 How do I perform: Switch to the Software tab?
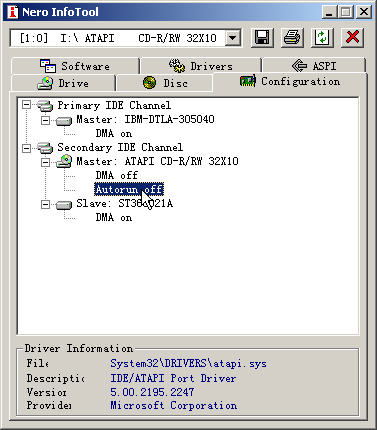pyautogui.click(x=75, y=66)
